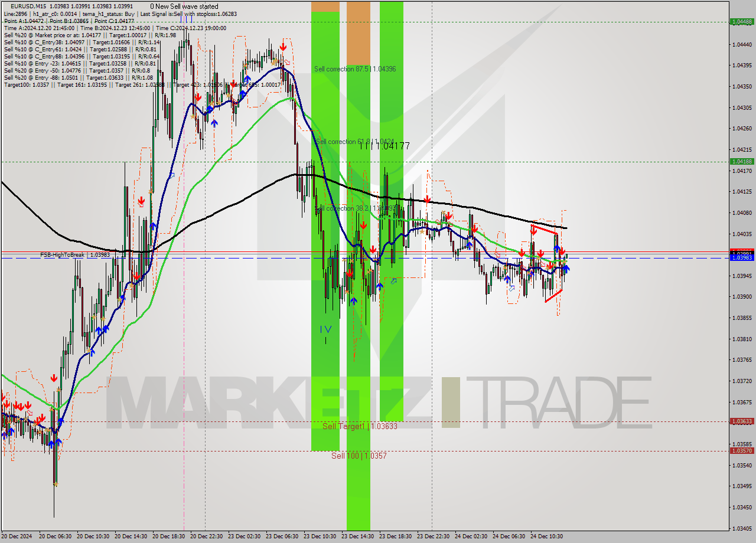Image resolution: width=756 pixels, height=543 pixels.
Task: Click 'Sell correction 87.5 | 1.04396' label
Action: pos(355,69)
